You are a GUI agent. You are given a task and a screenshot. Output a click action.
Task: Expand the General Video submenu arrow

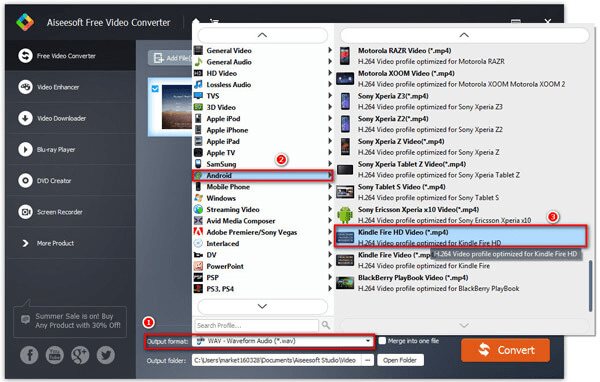pyautogui.click(x=330, y=50)
